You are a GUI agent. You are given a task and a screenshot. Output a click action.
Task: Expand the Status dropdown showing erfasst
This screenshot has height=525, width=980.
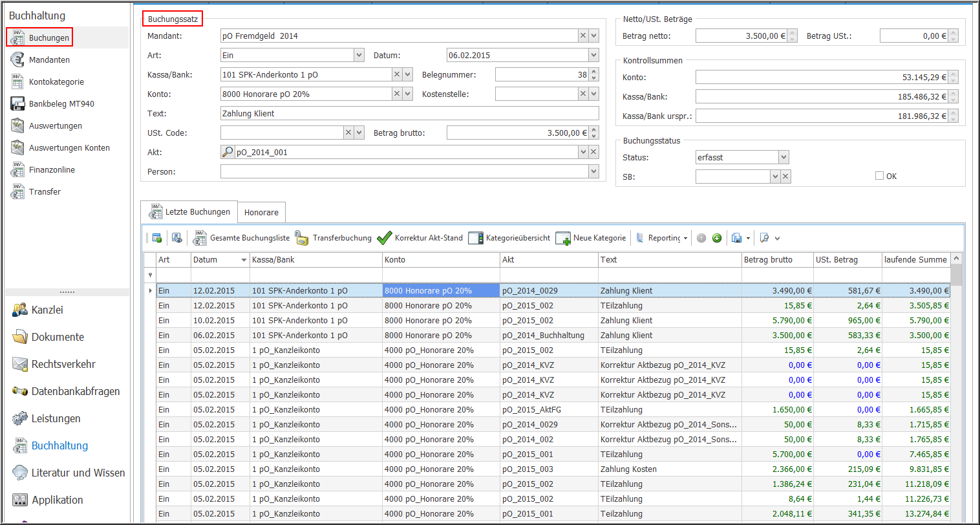(x=783, y=157)
